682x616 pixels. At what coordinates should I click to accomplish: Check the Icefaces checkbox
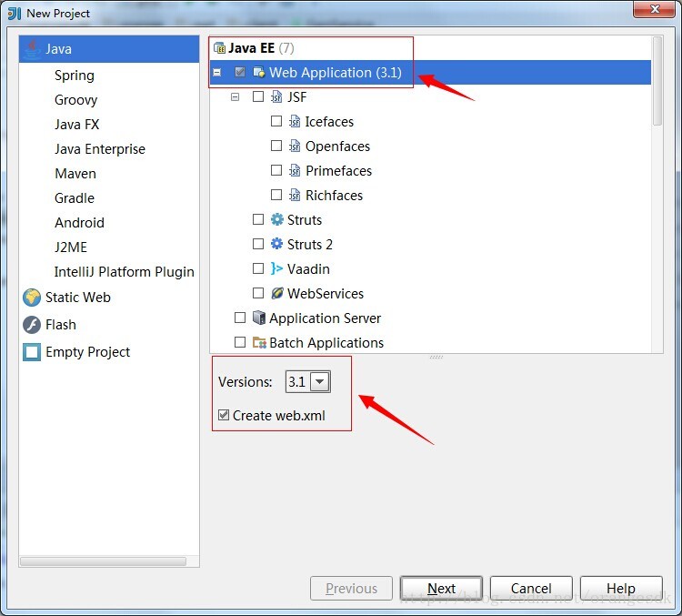click(276, 121)
